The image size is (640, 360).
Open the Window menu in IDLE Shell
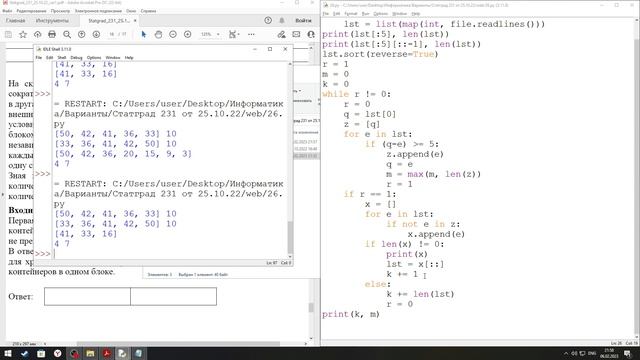click(x=113, y=58)
